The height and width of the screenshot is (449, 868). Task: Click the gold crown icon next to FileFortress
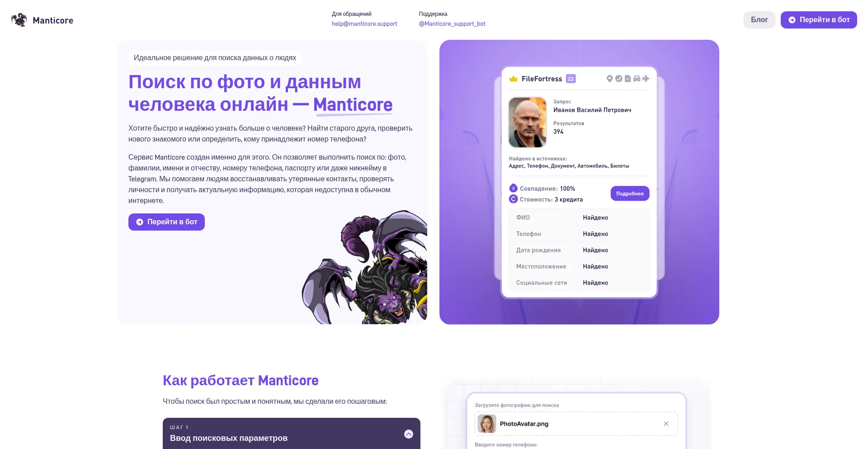click(513, 79)
